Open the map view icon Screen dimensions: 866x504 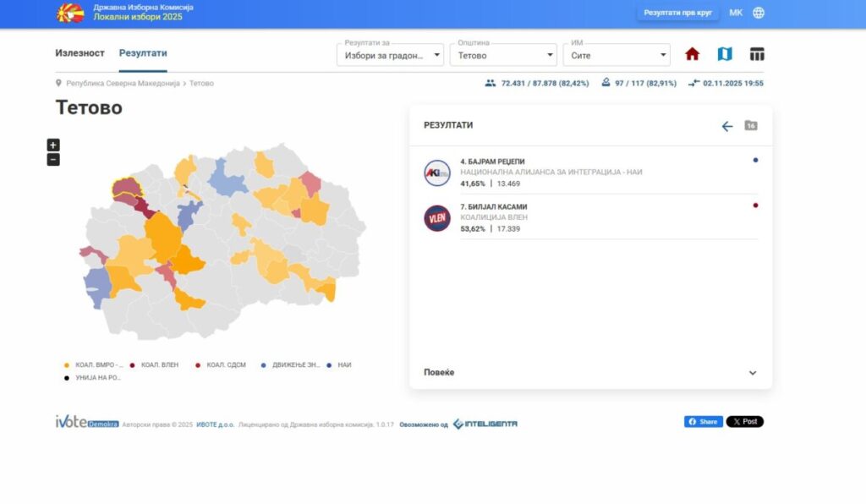[x=725, y=55]
